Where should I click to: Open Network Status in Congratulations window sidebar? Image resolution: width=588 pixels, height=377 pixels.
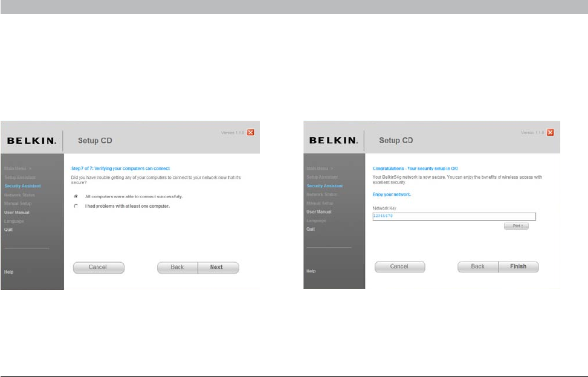pyautogui.click(x=321, y=195)
